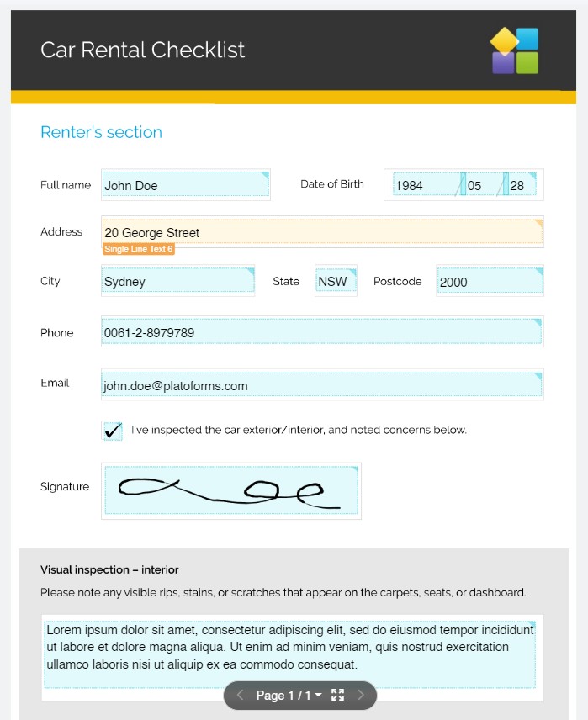Go to the next page arrow
The width and height of the screenshot is (588, 720).
362,695
